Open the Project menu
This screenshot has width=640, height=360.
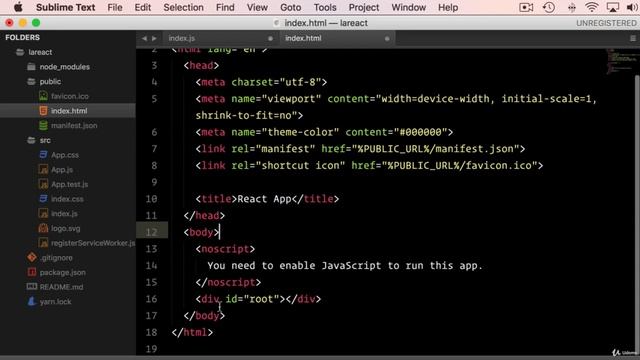(364, 7)
